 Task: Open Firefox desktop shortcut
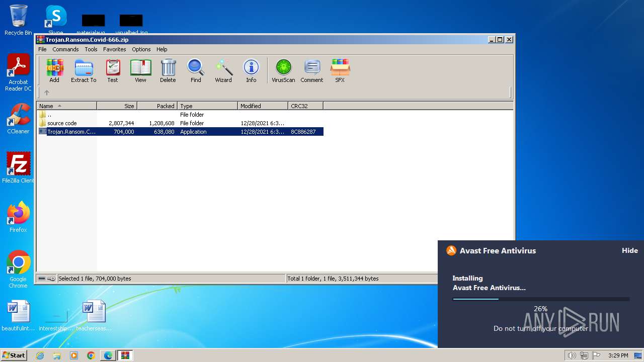[18, 217]
